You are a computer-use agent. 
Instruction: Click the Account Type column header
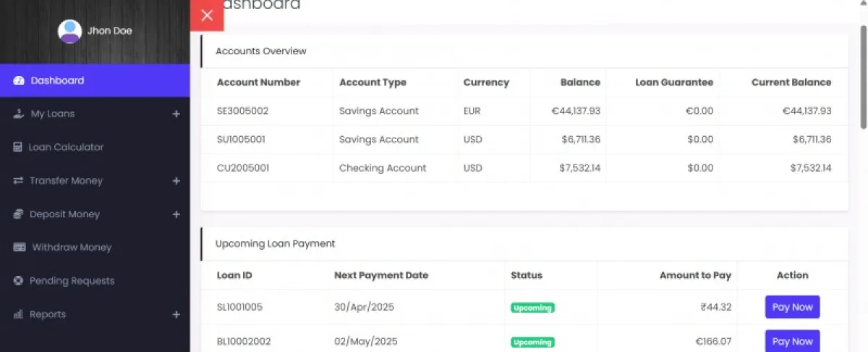pyautogui.click(x=373, y=83)
